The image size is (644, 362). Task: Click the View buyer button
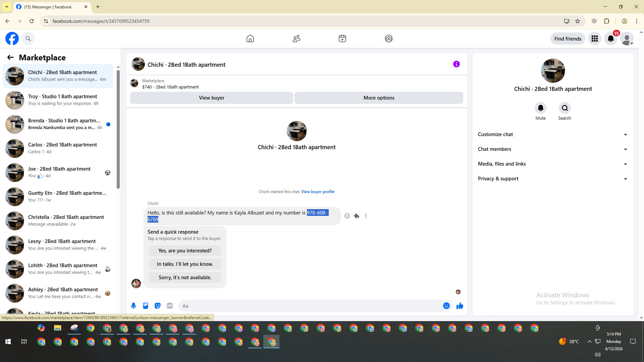(212, 98)
